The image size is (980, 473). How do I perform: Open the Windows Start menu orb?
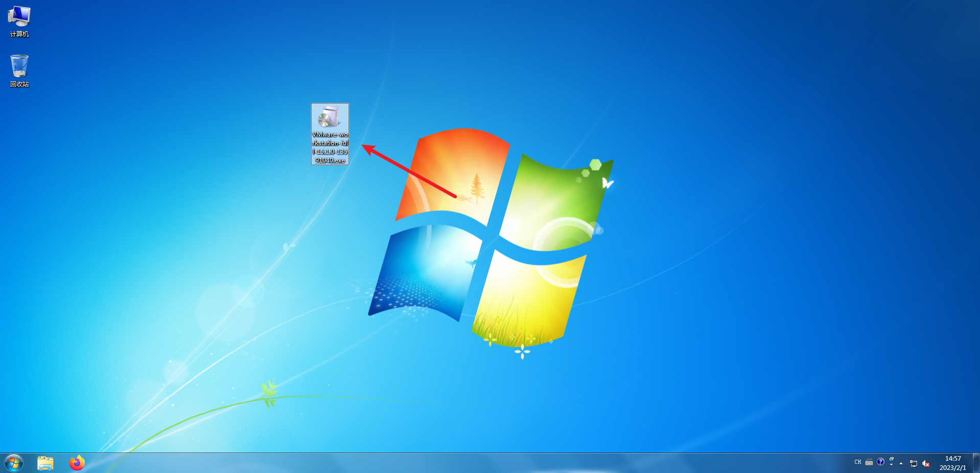click(x=14, y=463)
